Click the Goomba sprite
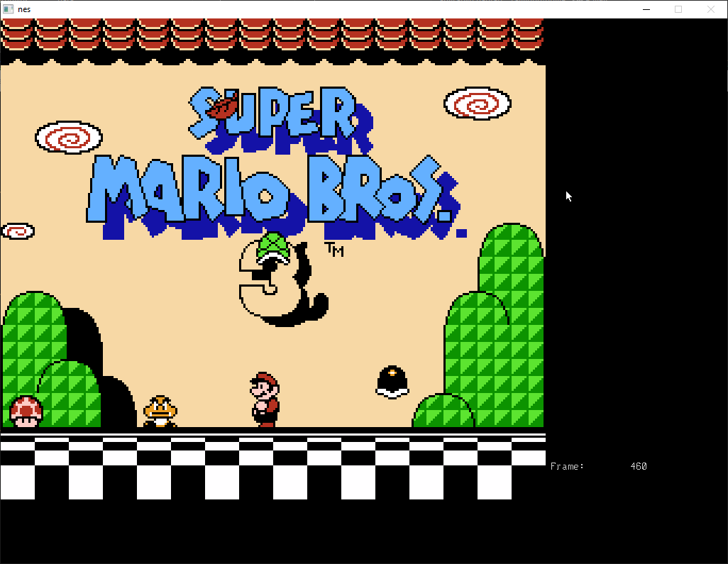The height and width of the screenshot is (564, 728). click(160, 411)
